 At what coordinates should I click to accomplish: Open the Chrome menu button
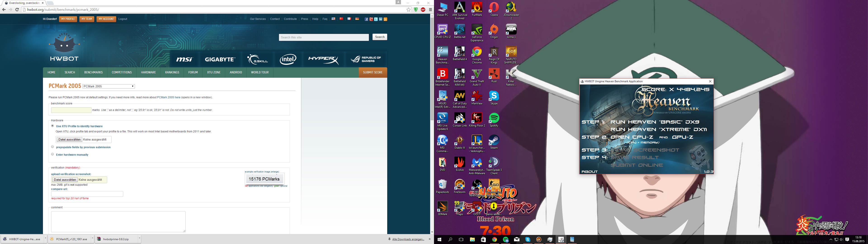pyautogui.click(x=430, y=9)
